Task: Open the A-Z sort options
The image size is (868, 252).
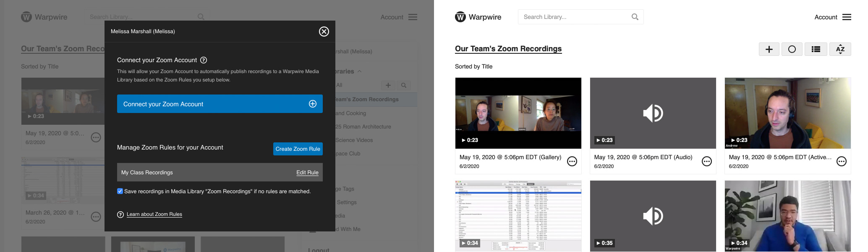Action: (840, 49)
